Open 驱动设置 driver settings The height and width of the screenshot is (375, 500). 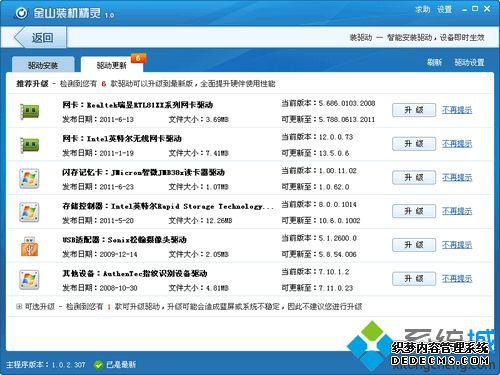pos(469,62)
